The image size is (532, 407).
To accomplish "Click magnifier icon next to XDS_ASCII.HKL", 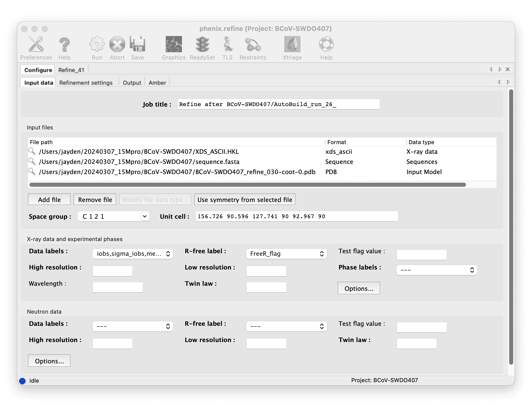I will (x=32, y=151).
